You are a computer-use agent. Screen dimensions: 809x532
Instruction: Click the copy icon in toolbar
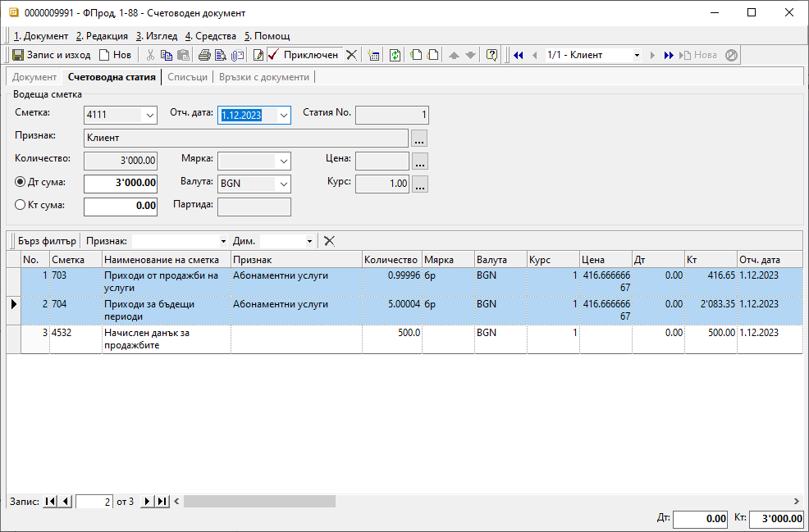(167, 55)
